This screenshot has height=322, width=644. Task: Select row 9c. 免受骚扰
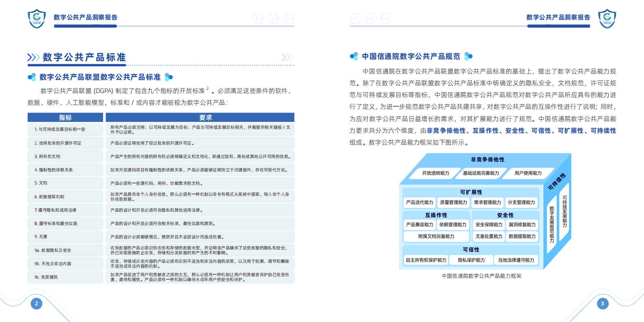click(161, 277)
